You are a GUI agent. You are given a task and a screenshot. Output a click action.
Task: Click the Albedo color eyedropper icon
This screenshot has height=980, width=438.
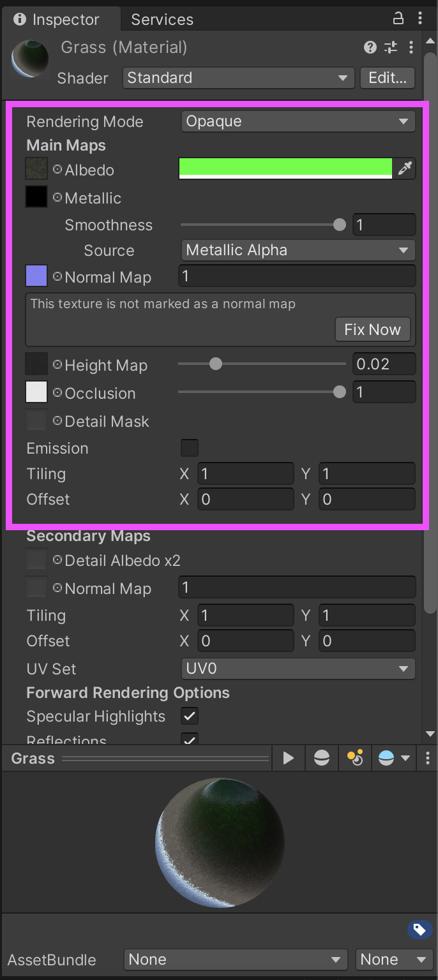405,168
